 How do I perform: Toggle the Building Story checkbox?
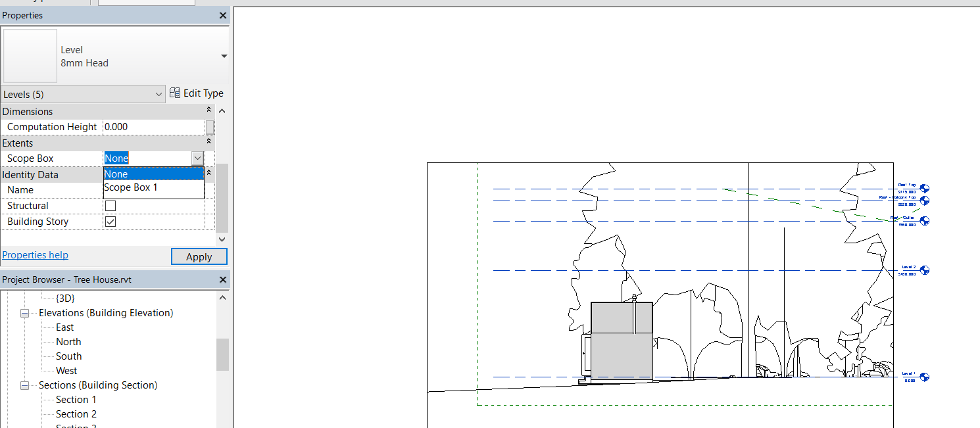click(110, 222)
